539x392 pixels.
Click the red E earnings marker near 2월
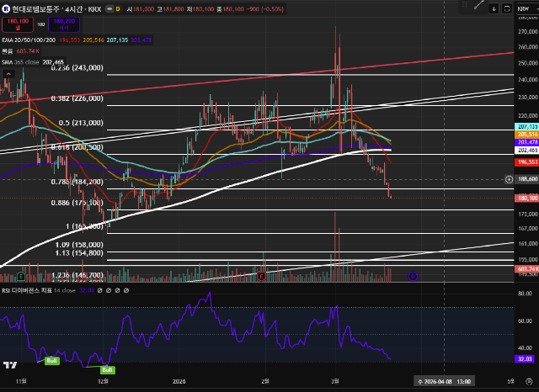tap(261, 276)
